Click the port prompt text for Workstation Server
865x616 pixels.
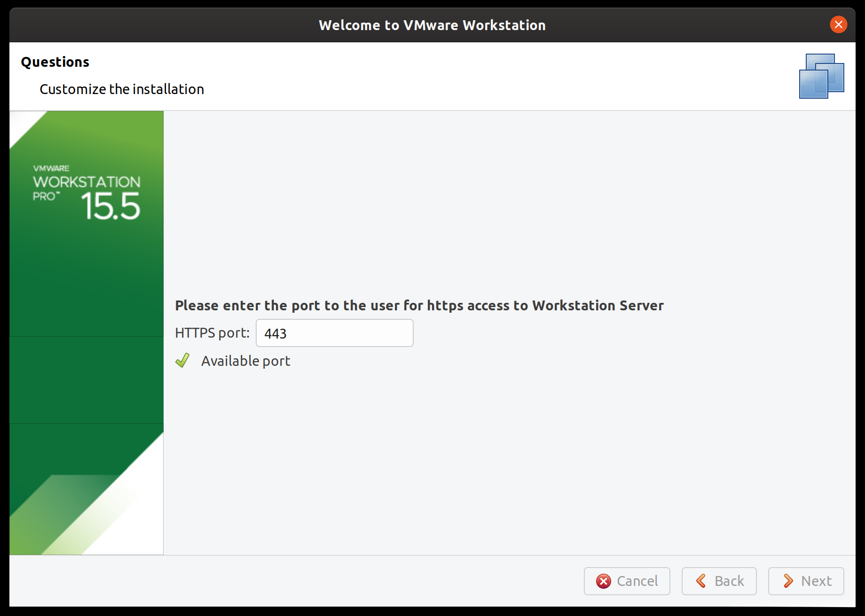[x=419, y=305]
